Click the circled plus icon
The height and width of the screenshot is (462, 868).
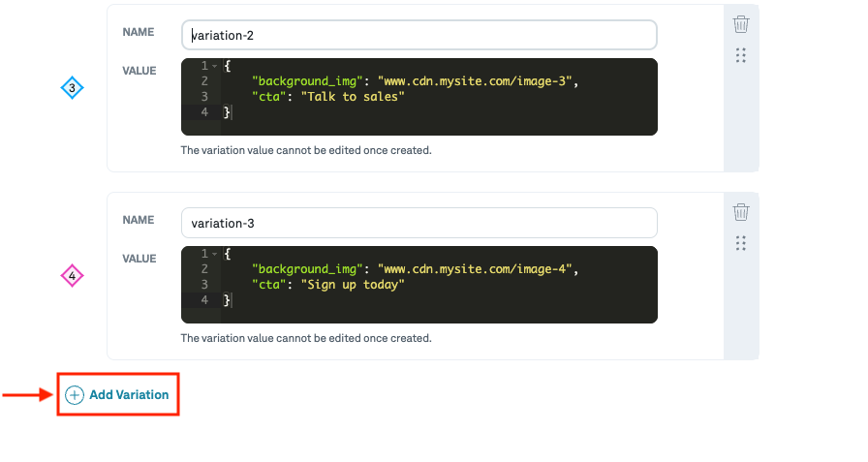tap(75, 395)
